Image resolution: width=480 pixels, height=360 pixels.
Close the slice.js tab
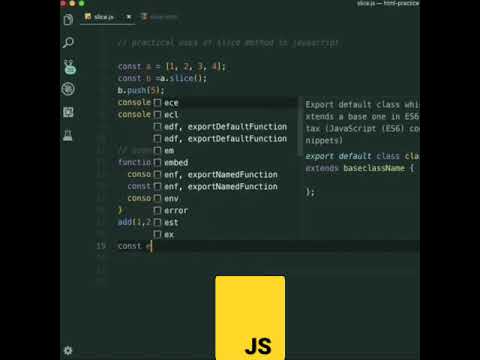tap(129, 17)
